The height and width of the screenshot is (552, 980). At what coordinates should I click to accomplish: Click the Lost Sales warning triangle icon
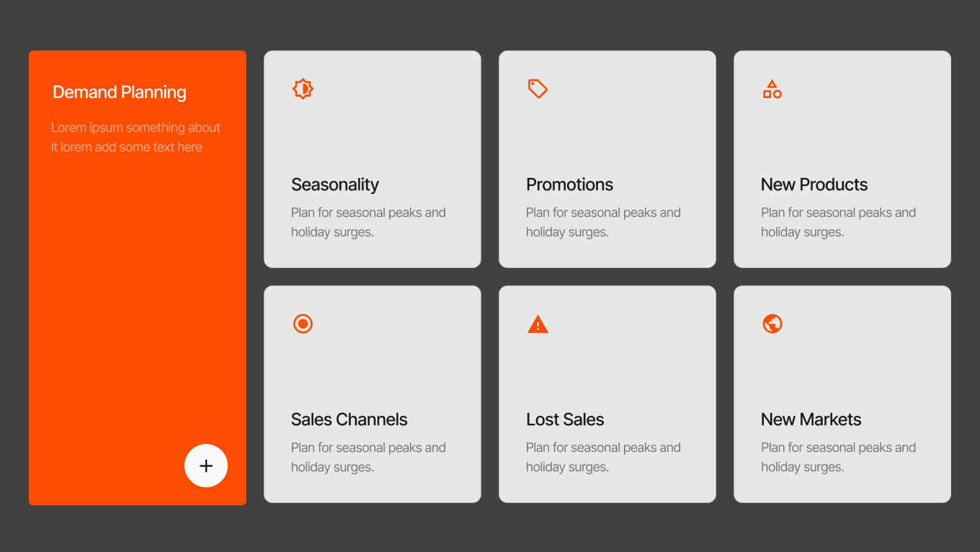click(538, 324)
